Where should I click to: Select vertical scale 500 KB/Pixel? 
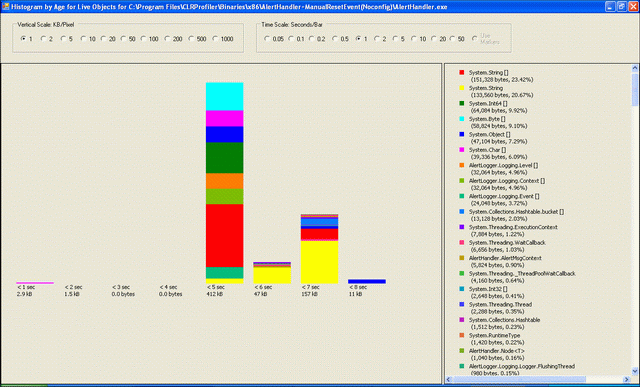191,39
